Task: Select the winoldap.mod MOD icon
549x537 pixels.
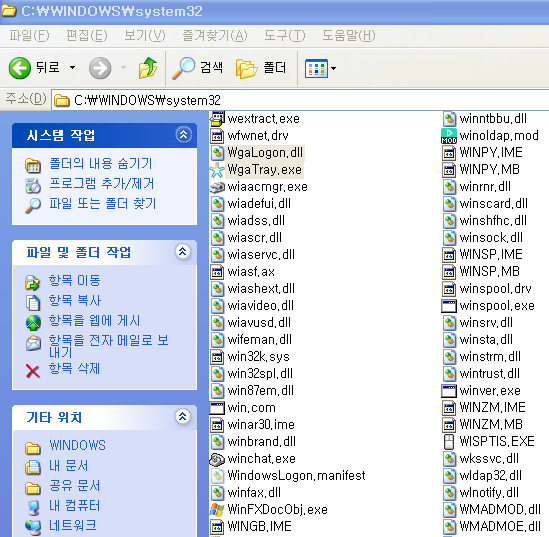Action: pyautogui.click(x=449, y=136)
